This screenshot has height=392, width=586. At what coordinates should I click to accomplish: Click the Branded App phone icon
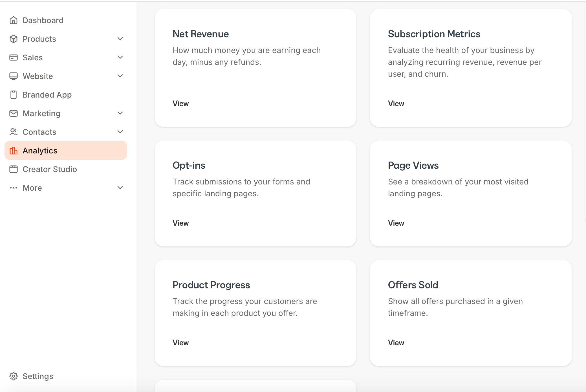point(14,95)
